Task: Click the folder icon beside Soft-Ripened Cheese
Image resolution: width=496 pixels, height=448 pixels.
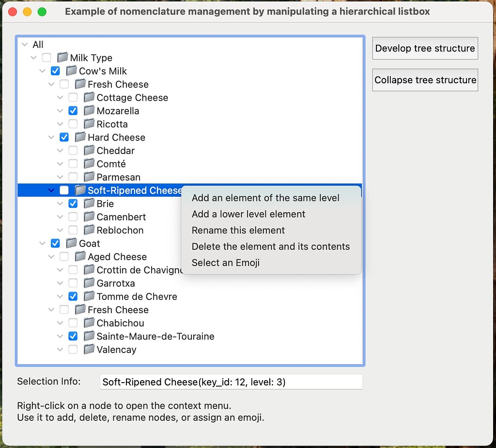Action: pos(79,190)
